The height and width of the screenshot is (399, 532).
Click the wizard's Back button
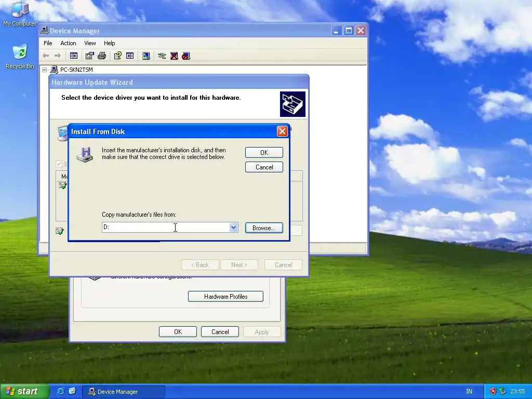[x=200, y=265]
